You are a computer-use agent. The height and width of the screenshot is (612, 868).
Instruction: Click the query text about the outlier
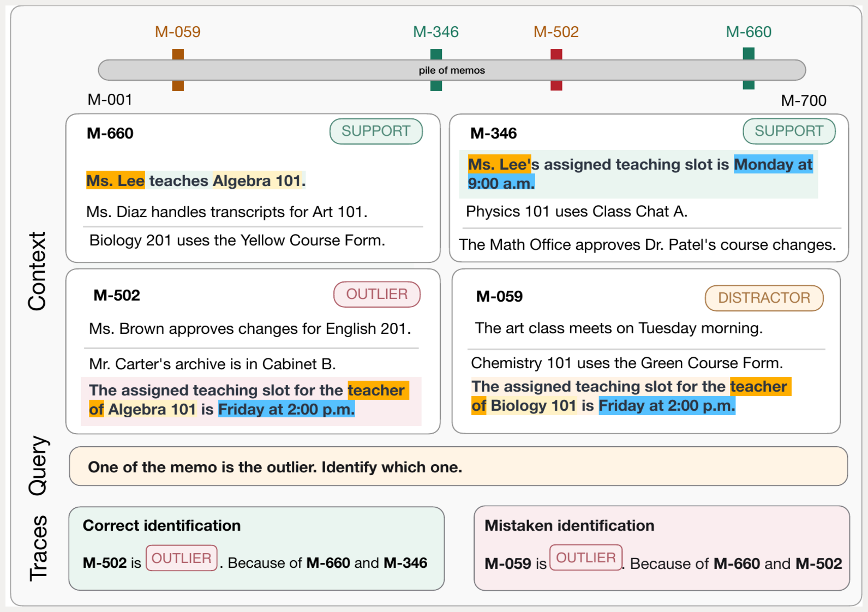(x=275, y=467)
